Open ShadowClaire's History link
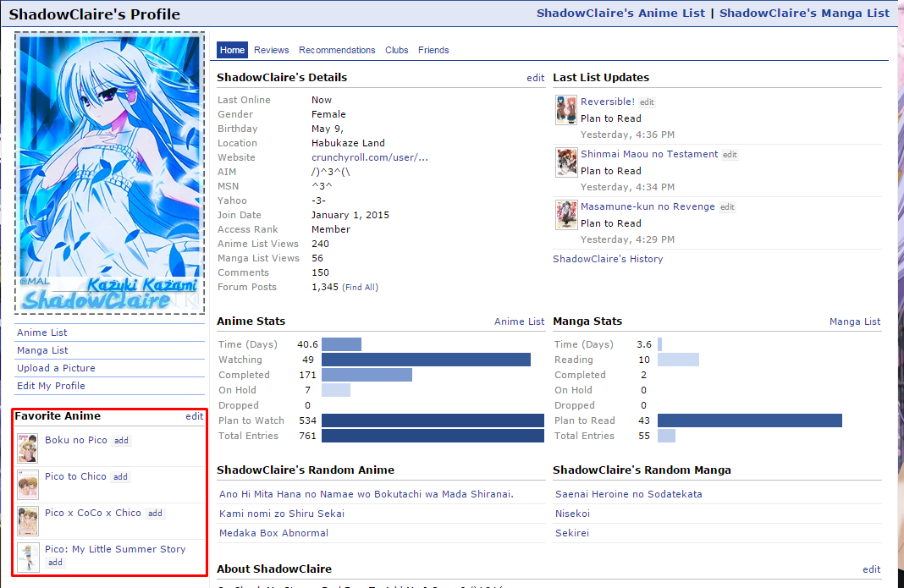904x588 pixels. pos(608,259)
